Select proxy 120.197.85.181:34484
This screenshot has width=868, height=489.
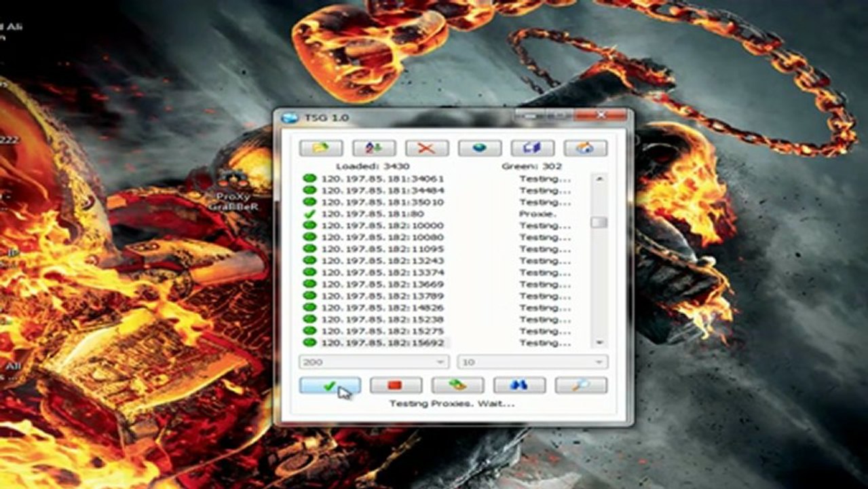(x=383, y=190)
